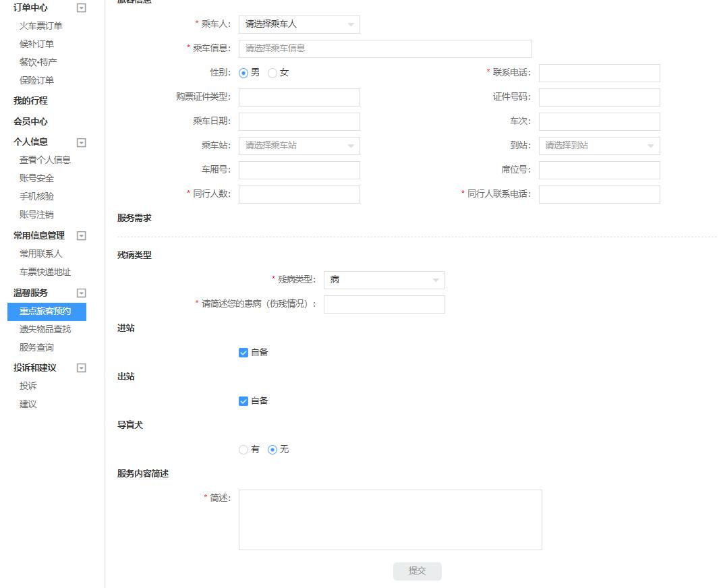Uncheck the 自备 checkbox under 进站

pos(243,352)
